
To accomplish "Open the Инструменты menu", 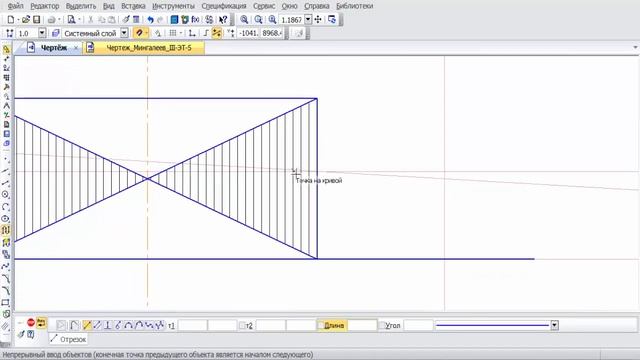I will [x=173, y=6].
